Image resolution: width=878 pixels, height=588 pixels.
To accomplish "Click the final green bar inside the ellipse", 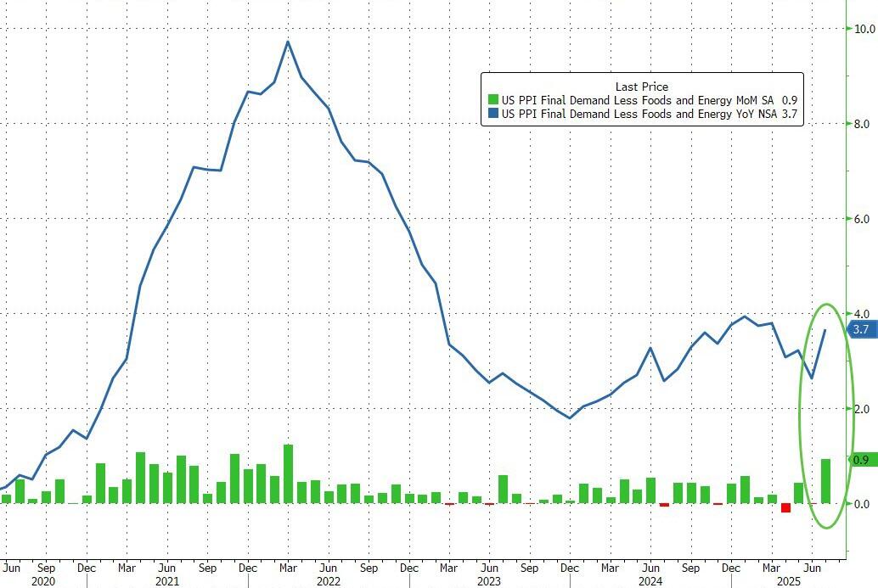I will [x=825, y=481].
